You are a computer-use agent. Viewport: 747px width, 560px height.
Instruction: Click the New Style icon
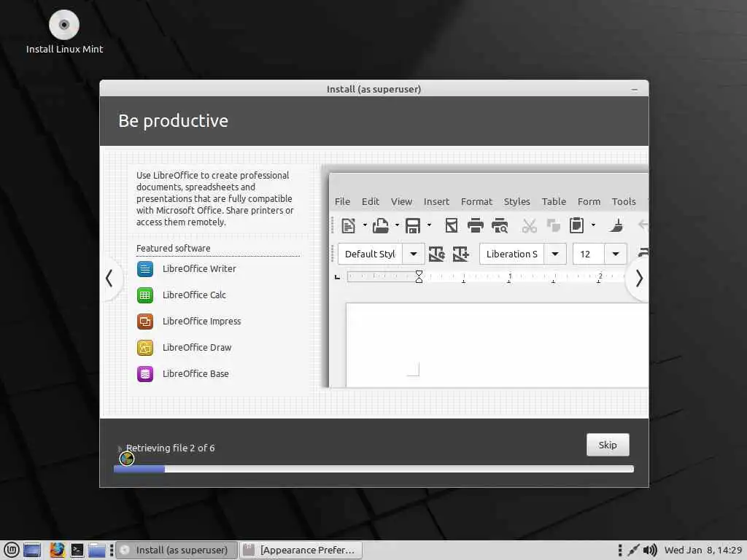[x=461, y=254]
